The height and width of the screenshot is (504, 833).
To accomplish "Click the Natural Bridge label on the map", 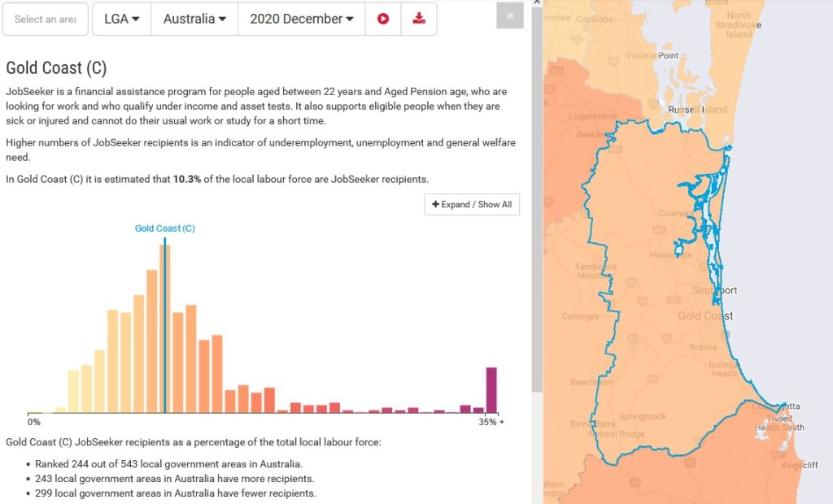I will [617, 434].
